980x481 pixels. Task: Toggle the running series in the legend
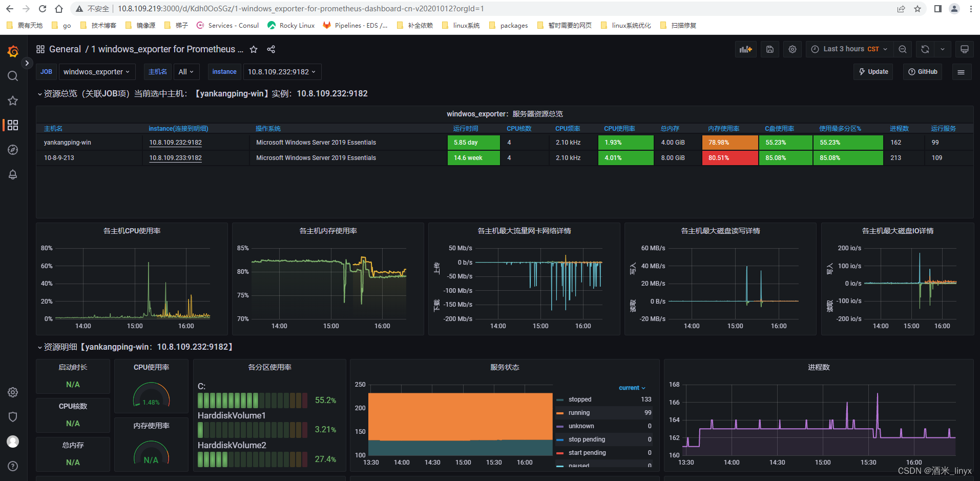pos(579,413)
